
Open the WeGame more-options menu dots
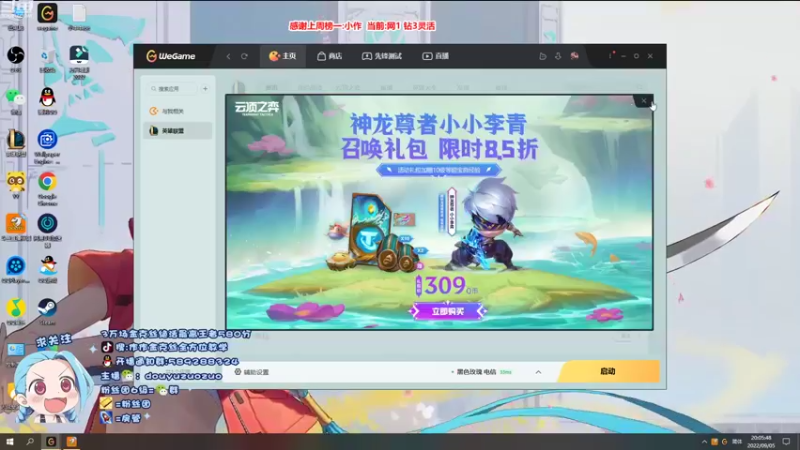(x=610, y=56)
